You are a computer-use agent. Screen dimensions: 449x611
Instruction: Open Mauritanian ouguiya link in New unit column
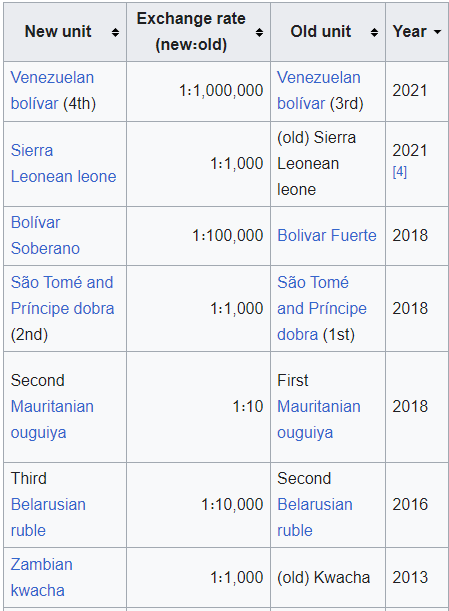click(x=52, y=420)
